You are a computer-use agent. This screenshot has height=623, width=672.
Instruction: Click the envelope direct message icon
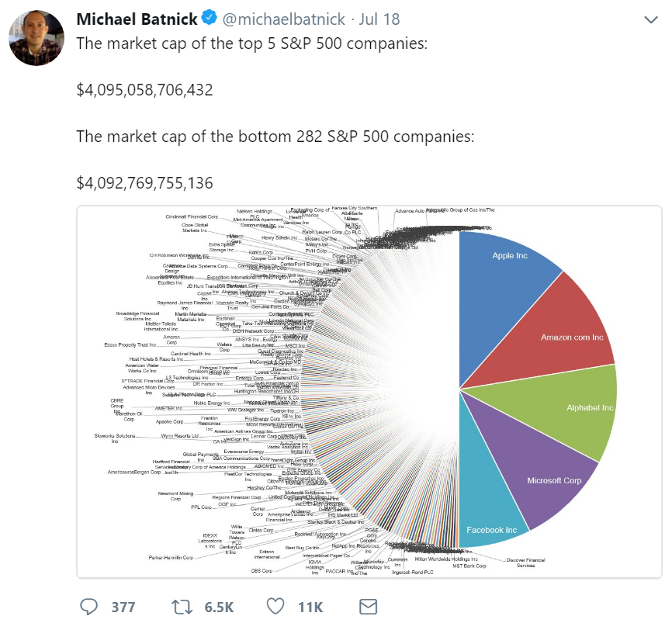point(368,606)
